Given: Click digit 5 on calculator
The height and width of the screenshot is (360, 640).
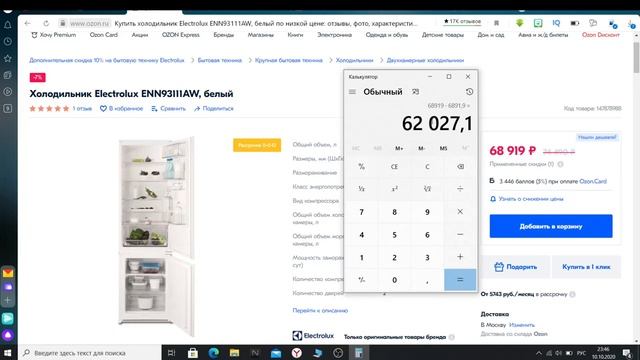Looking at the screenshot, I should coord(394,235).
